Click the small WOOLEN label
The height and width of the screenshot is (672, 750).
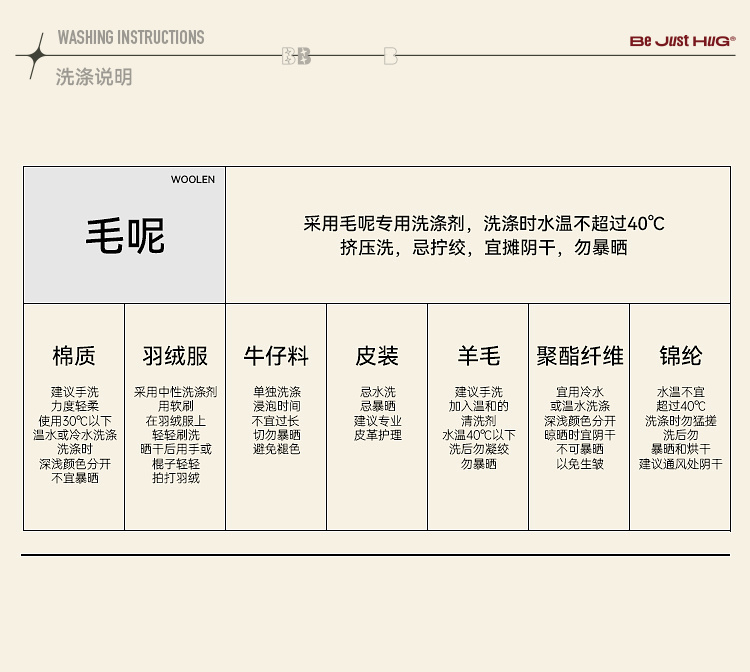pos(192,180)
